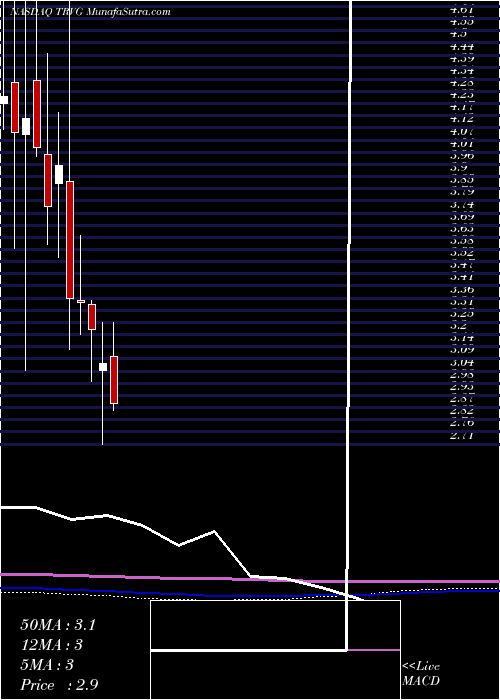The width and height of the screenshot is (500, 700).
Task: Click the 4.07 price axis label
Action: (462, 132)
